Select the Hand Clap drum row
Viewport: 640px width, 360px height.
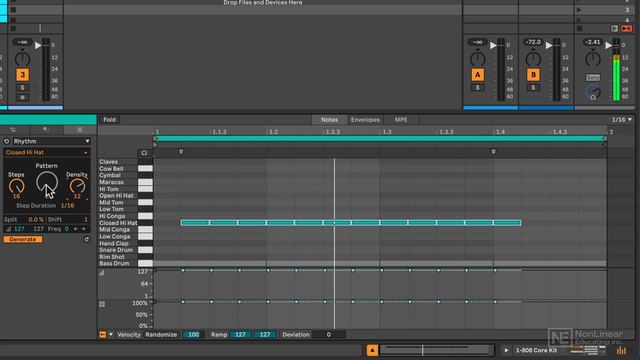[117, 243]
